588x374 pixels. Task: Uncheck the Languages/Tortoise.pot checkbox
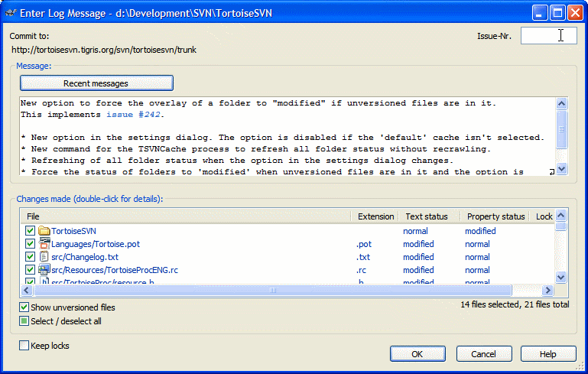click(x=30, y=244)
